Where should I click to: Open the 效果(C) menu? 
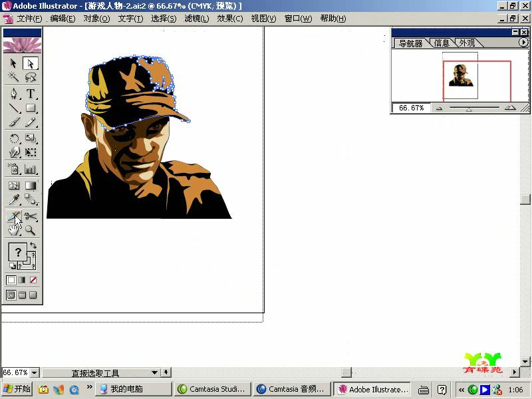pos(230,19)
